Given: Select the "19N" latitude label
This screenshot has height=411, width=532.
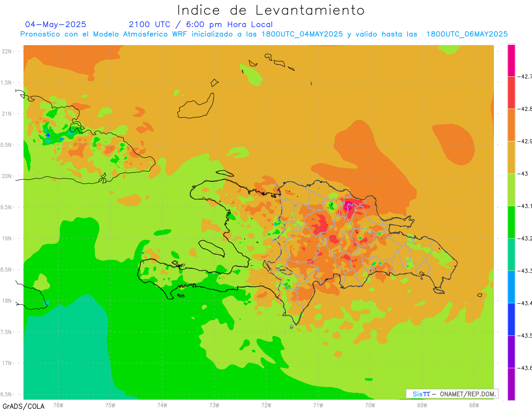Looking at the screenshot, I should pyautogui.click(x=8, y=239).
